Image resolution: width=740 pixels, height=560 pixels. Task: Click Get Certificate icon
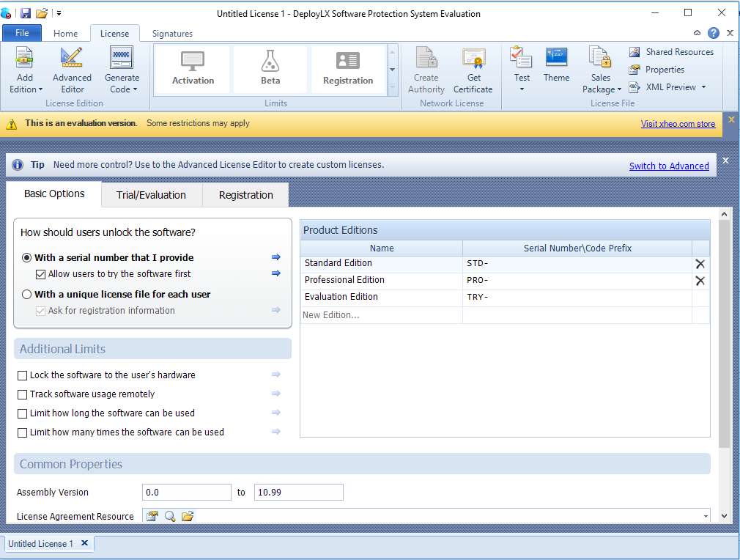pyautogui.click(x=473, y=59)
